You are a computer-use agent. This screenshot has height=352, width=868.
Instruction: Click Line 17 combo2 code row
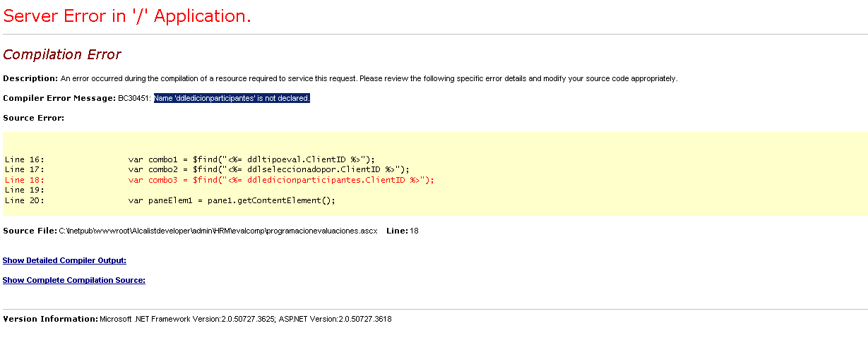click(207, 169)
